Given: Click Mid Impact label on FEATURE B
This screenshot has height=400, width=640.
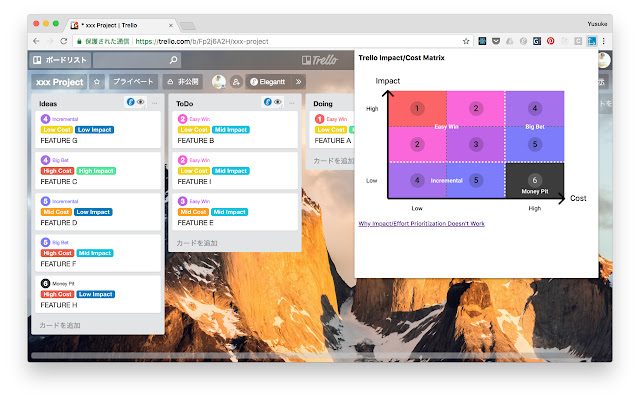Looking at the screenshot, I should tap(231, 130).
